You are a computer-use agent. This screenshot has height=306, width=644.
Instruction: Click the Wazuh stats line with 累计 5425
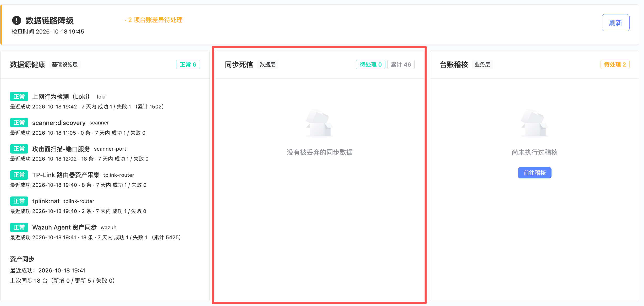tap(95, 237)
